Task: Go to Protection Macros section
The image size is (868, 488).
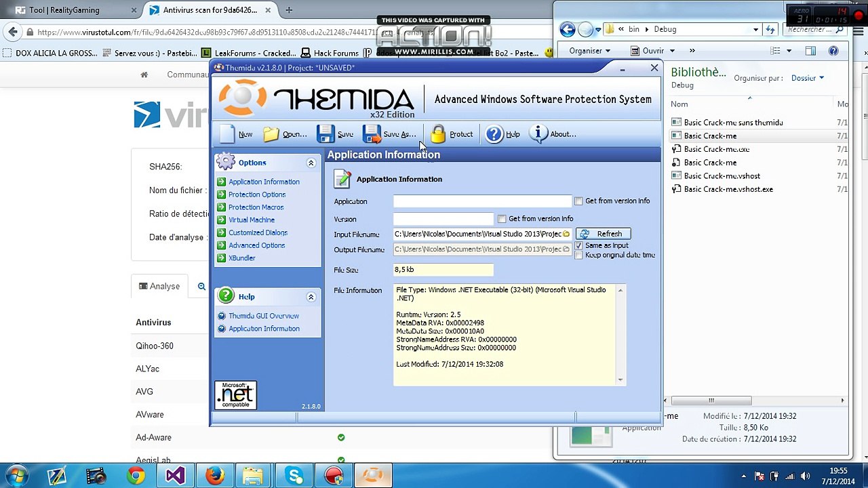Action: (256, 207)
